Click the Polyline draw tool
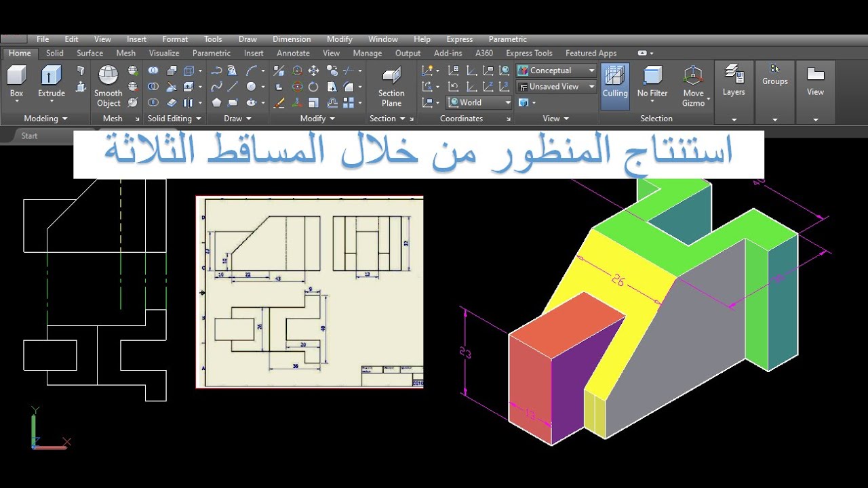868x488 pixels. click(x=216, y=70)
